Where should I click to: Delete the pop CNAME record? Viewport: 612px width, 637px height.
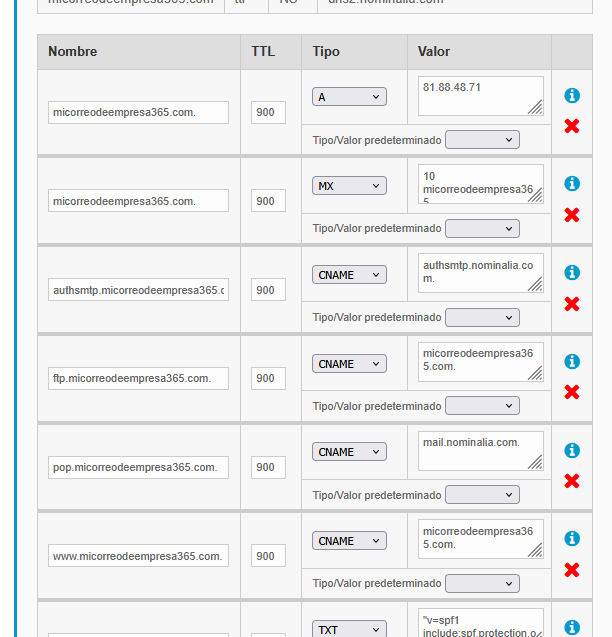(x=572, y=481)
